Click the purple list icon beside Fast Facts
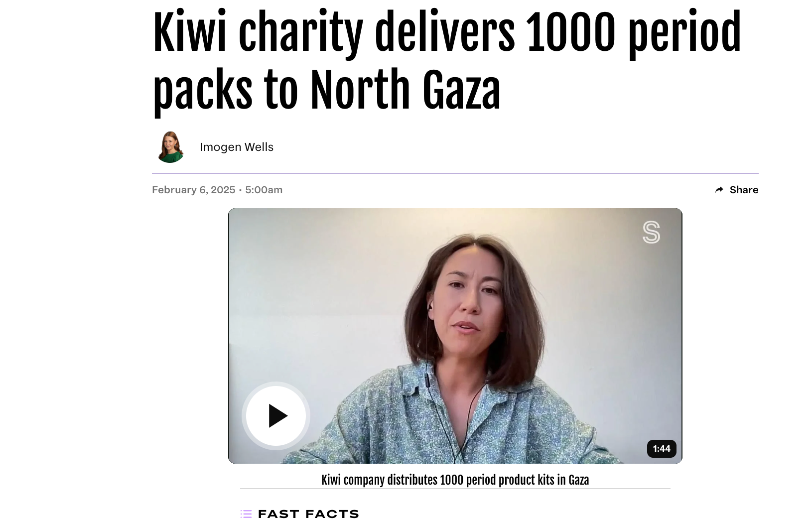This screenshot has height=521, width=812. [x=246, y=514]
